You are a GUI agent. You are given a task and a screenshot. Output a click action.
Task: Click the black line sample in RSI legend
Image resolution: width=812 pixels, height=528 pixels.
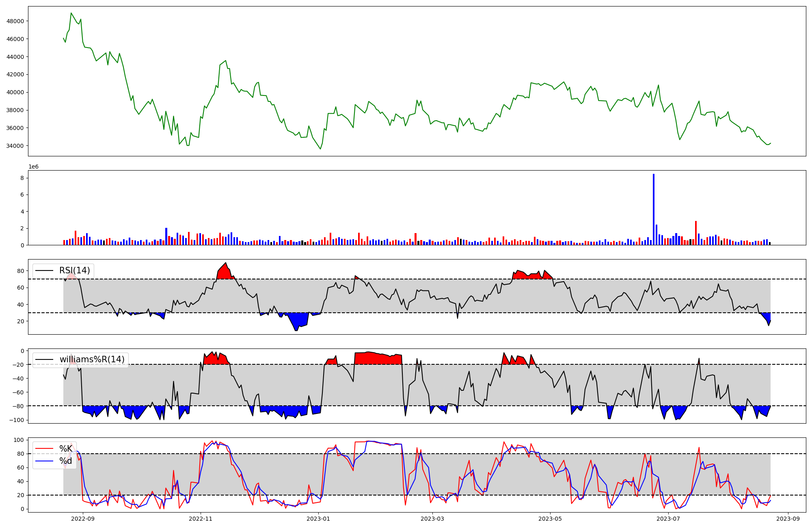(44, 270)
